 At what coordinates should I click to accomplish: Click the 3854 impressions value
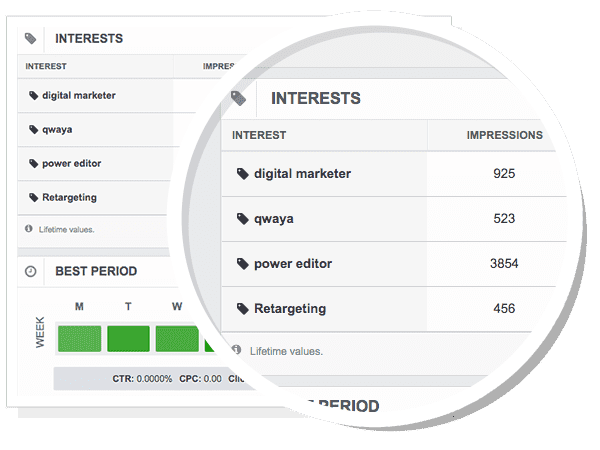[504, 264]
